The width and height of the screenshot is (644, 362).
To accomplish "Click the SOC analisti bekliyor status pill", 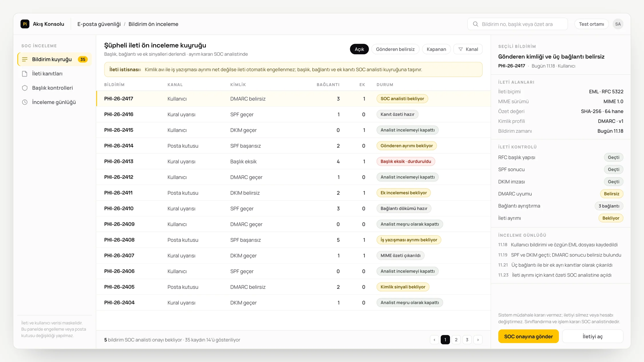I will (402, 99).
